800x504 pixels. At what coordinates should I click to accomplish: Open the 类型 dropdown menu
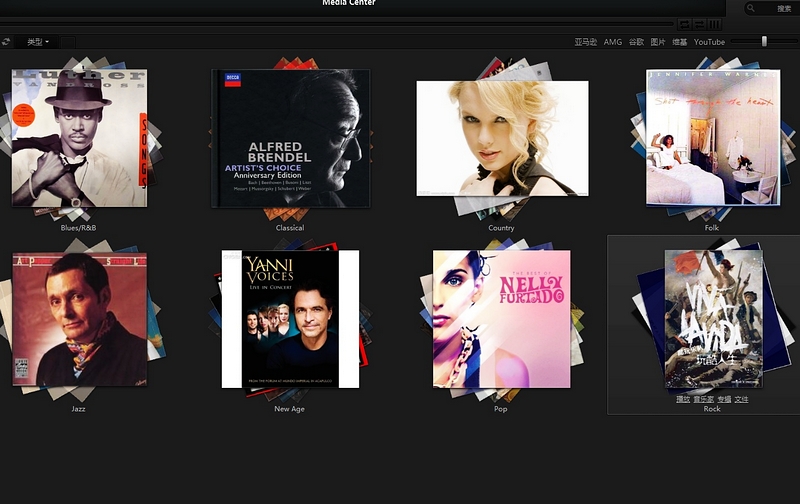coord(38,42)
